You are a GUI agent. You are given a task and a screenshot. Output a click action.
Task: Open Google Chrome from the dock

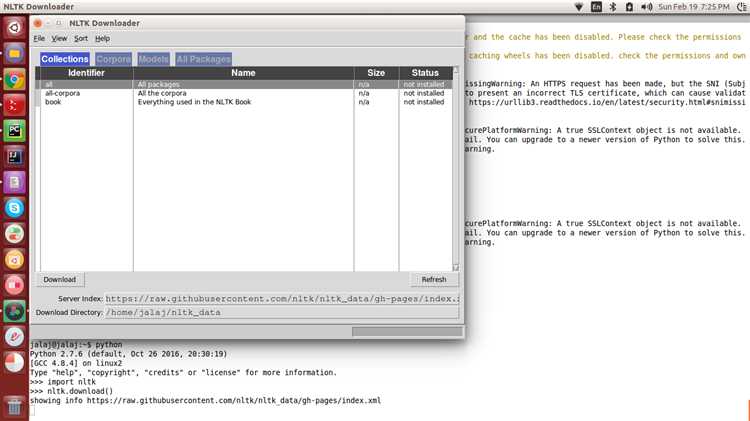coord(14,79)
